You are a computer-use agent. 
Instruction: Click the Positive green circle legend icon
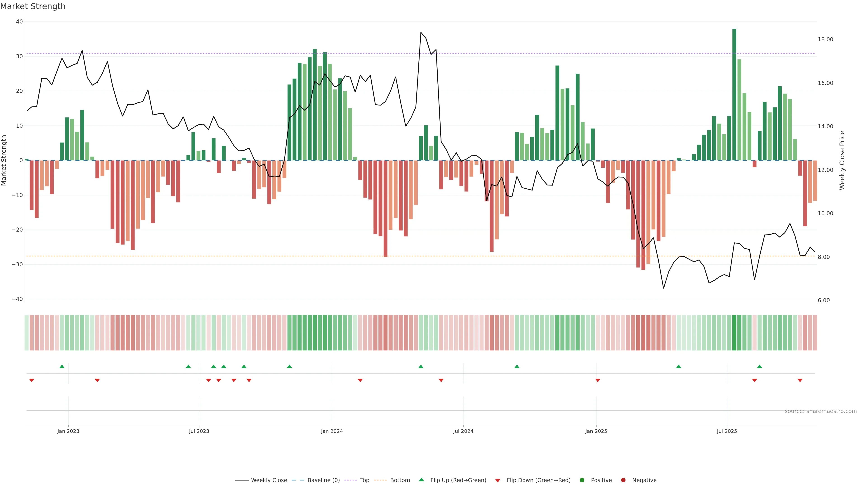[x=582, y=480]
